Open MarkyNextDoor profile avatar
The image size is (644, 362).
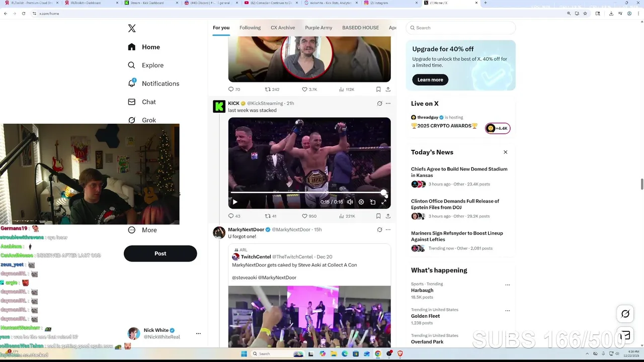click(219, 232)
